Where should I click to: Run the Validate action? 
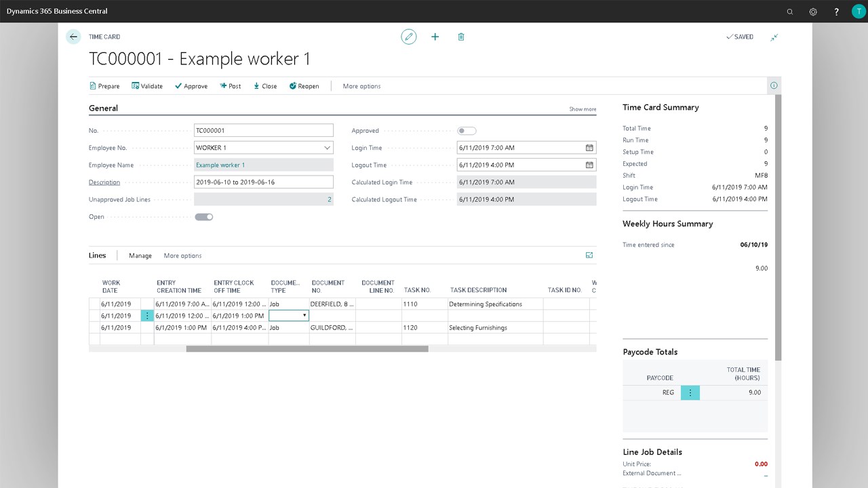click(x=147, y=86)
